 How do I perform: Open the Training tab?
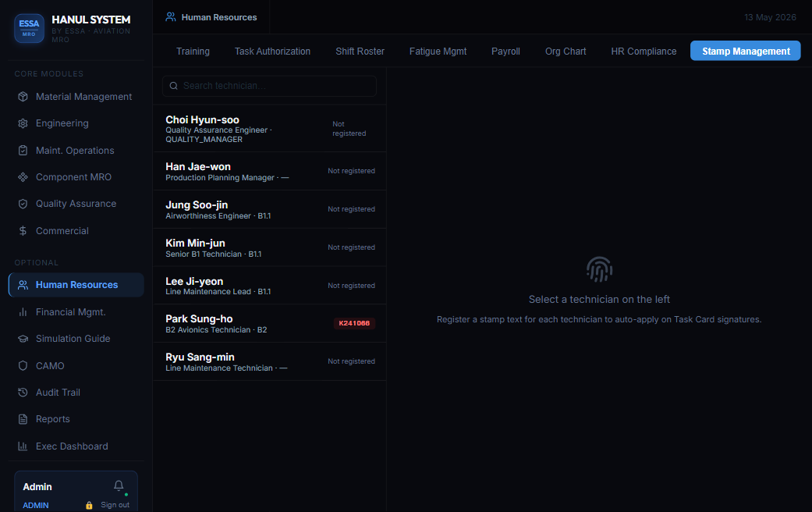pyautogui.click(x=193, y=52)
